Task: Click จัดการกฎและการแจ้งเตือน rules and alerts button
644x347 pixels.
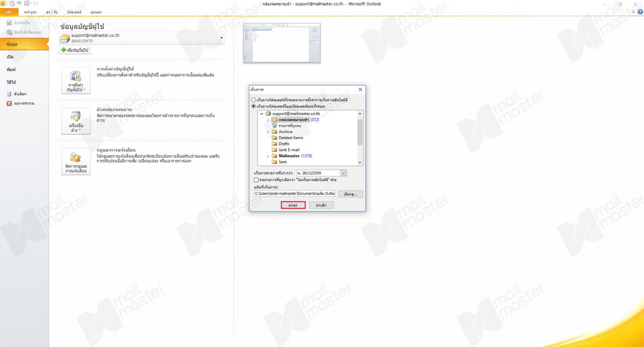Action: [x=76, y=162]
